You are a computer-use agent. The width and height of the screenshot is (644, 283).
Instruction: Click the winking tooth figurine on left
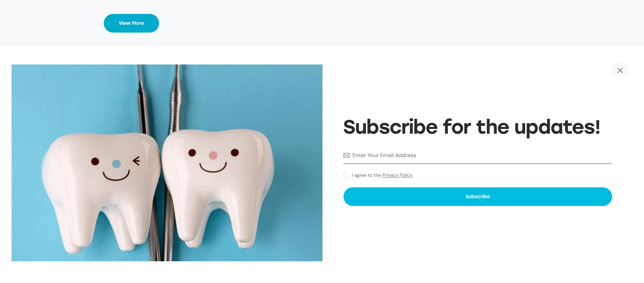pyautogui.click(x=102, y=192)
